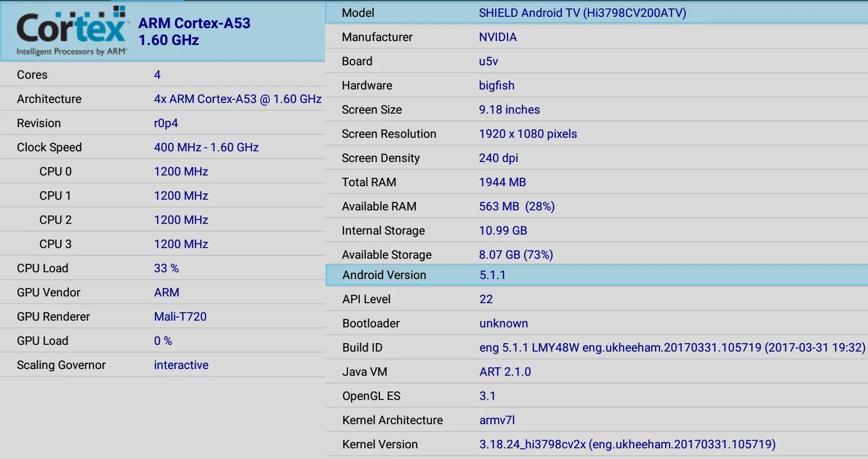Click the Manufacturer NVIDIA value
868x459 pixels.
[x=498, y=37]
